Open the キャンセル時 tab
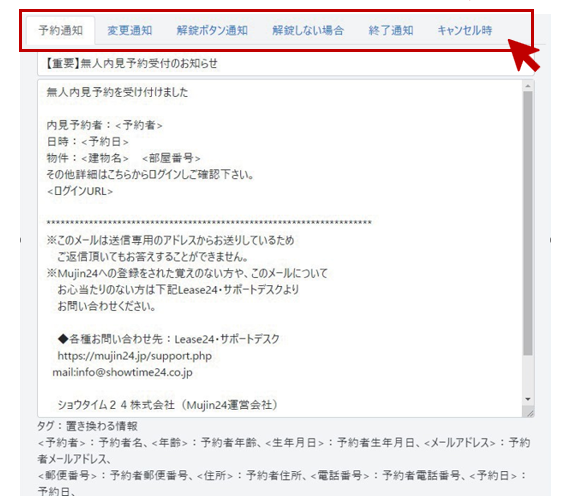The image size is (578, 500). 464,30
